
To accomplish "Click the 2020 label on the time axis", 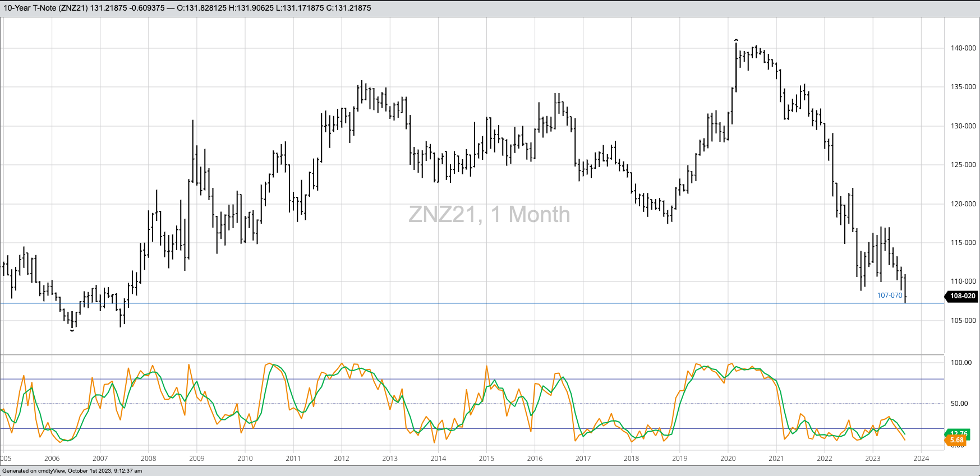I will [728, 458].
